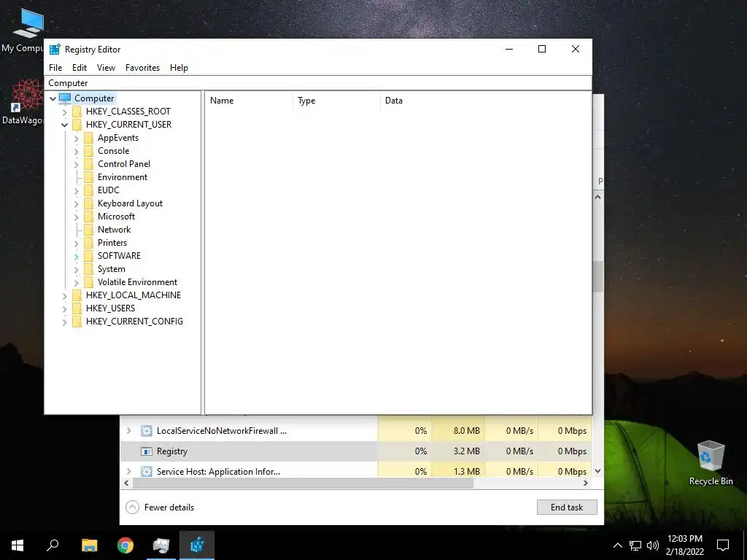Open the Windows Start menu
Image resolution: width=747 pixels, height=560 pixels.
click(18, 545)
